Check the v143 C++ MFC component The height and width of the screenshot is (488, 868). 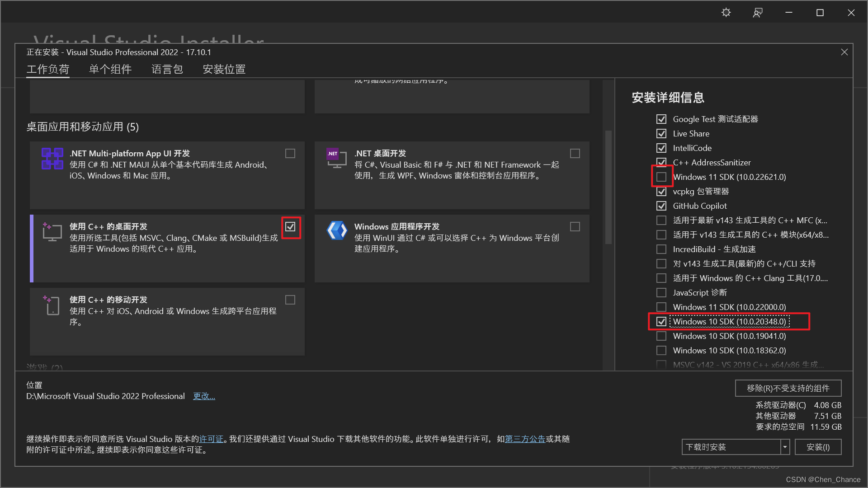tap(661, 221)
